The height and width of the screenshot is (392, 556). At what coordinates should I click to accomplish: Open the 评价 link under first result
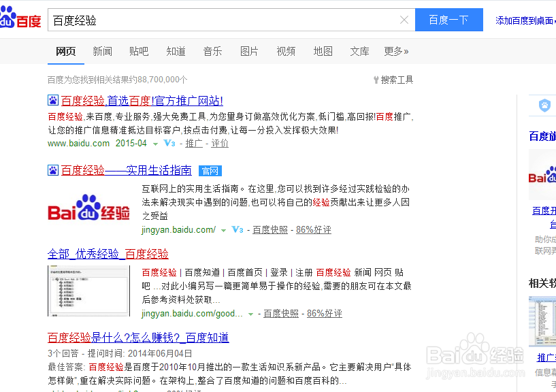coord(220,144)
